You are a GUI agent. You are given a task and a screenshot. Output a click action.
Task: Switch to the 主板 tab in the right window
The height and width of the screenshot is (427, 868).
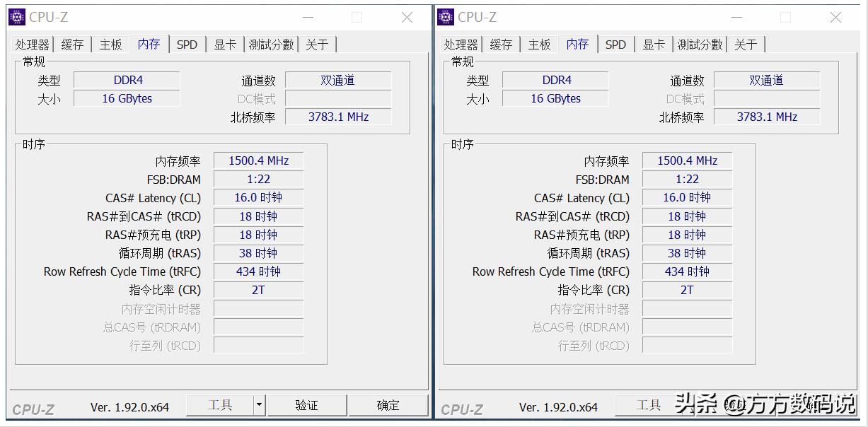539,44
